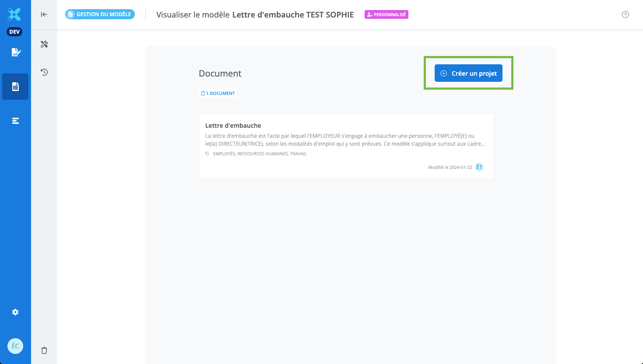Click the ÉC user avatar
Viewport: 643px width, 364px height.
15,346
